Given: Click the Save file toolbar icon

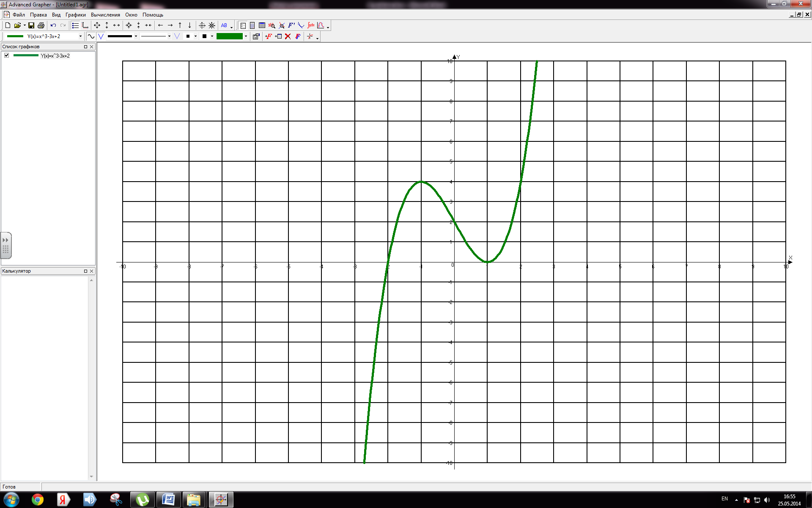Looking at the screenshot, I should (x=31, y=25).
